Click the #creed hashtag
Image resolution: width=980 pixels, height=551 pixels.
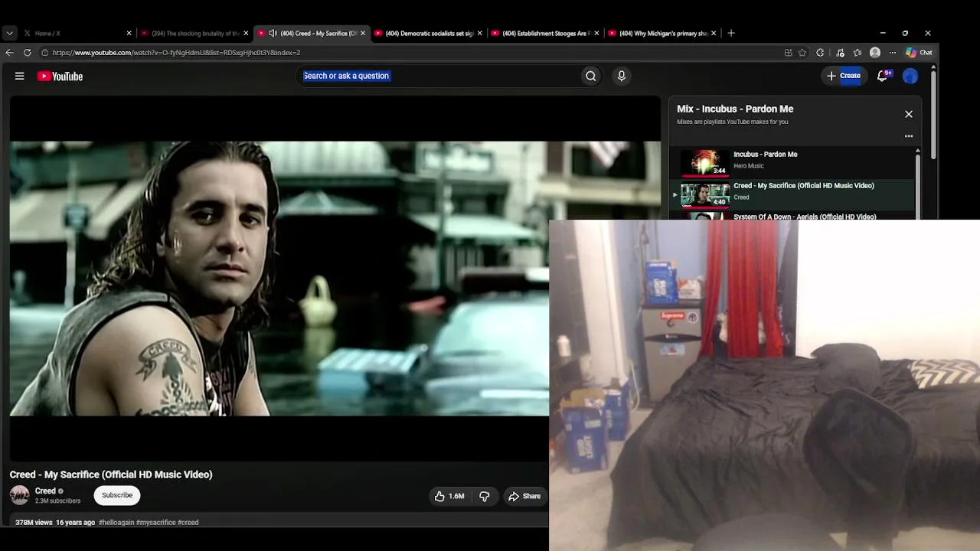click(x=188, y=523)
